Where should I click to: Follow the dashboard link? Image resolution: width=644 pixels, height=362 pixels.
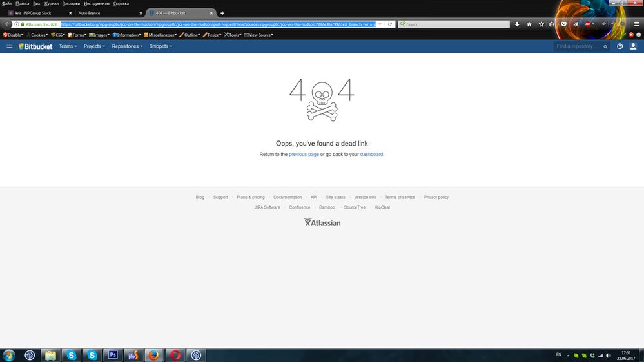click(x=371, y=155)
